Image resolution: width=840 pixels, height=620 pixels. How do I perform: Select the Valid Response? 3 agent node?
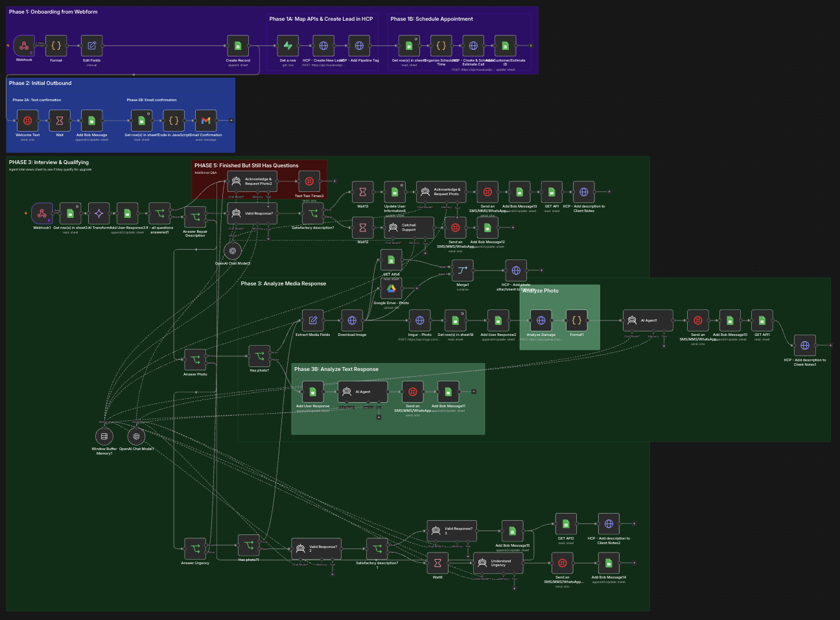pos(452,531)
